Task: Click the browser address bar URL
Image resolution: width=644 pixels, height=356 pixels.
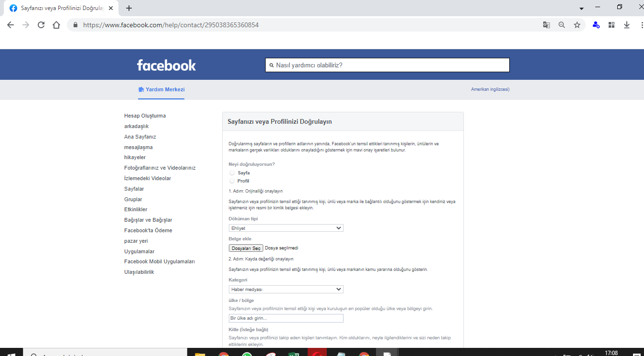Action: click(x=171, y=25)
